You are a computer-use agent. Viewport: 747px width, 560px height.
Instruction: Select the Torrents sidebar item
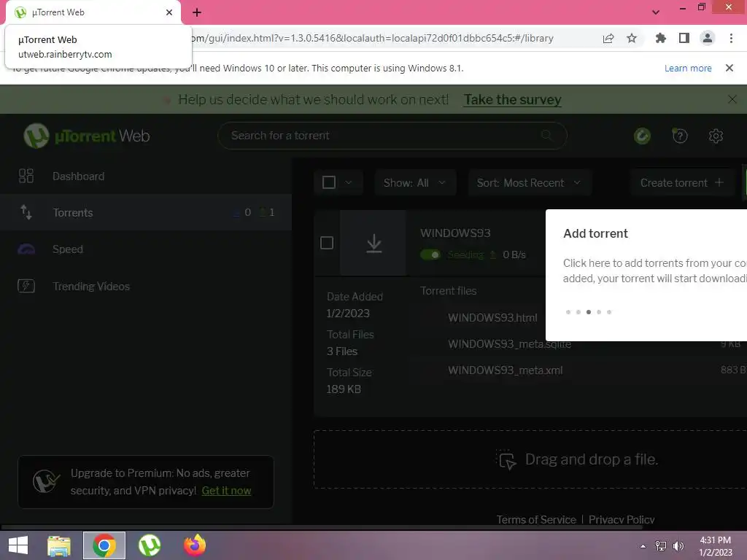(x=145, y=212)
